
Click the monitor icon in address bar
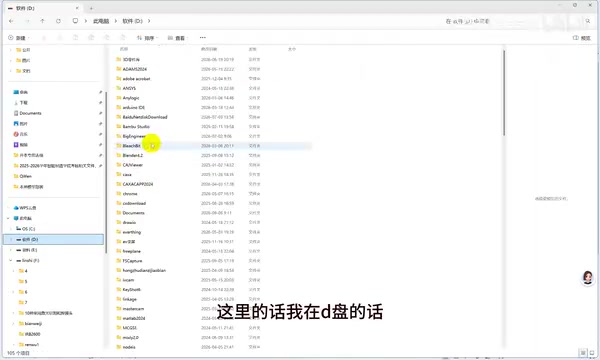tap(75, 21)
